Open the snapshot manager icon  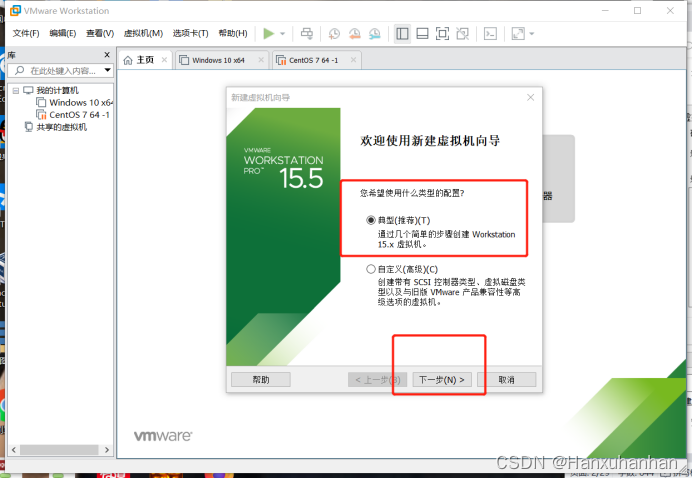[x=375, y=34]
